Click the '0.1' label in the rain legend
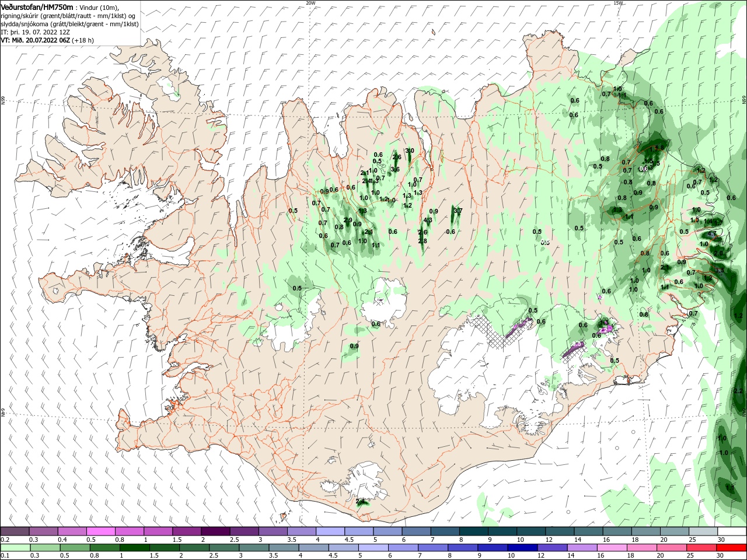This screenshot has height=560, width=747. (x=5, y=556)
